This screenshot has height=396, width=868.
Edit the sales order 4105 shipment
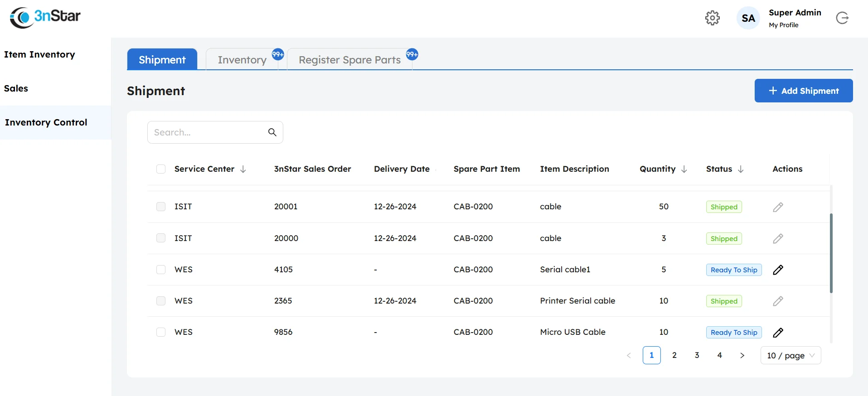[778, 270]
